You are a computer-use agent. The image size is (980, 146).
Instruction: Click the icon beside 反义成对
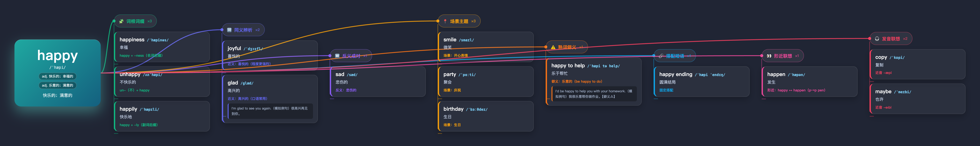(x=337, y=56)
